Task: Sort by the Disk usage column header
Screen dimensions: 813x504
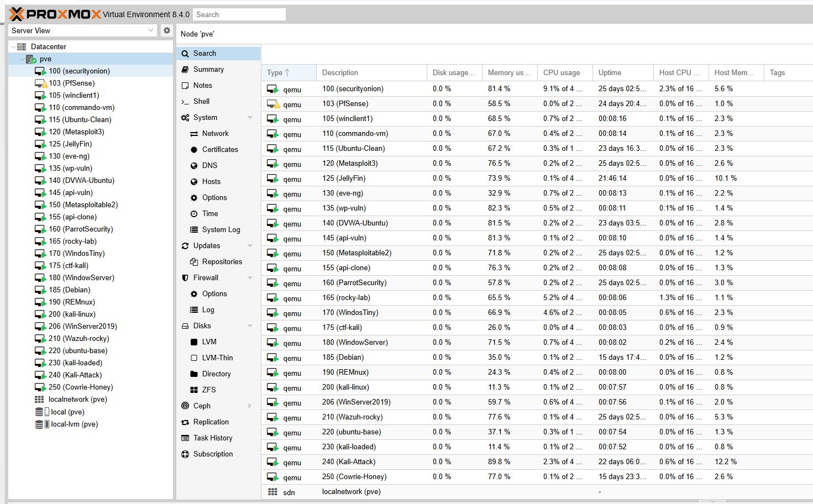Action: [x=454, y=72]
